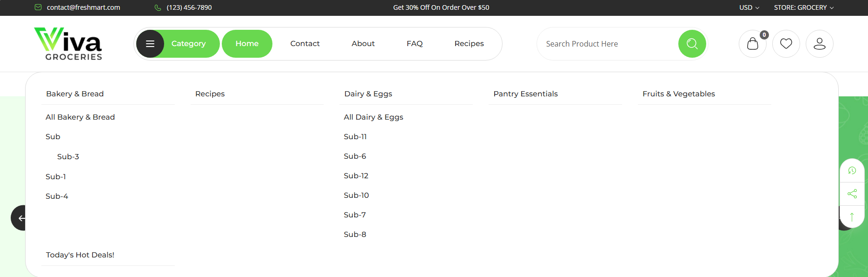Open the user account profile icon
Viewport: 868px width, 277px height.
pyautogui.click(x=819, y=44)
